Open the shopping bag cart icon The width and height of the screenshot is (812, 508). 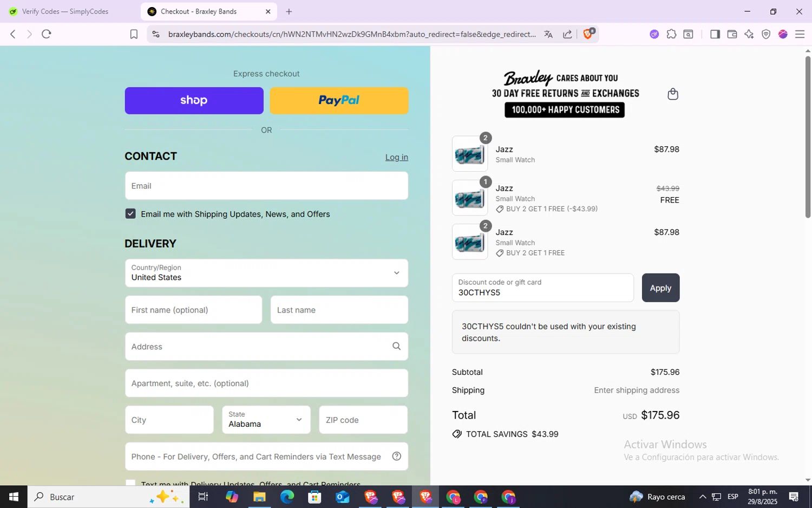[x=673, y=94]
